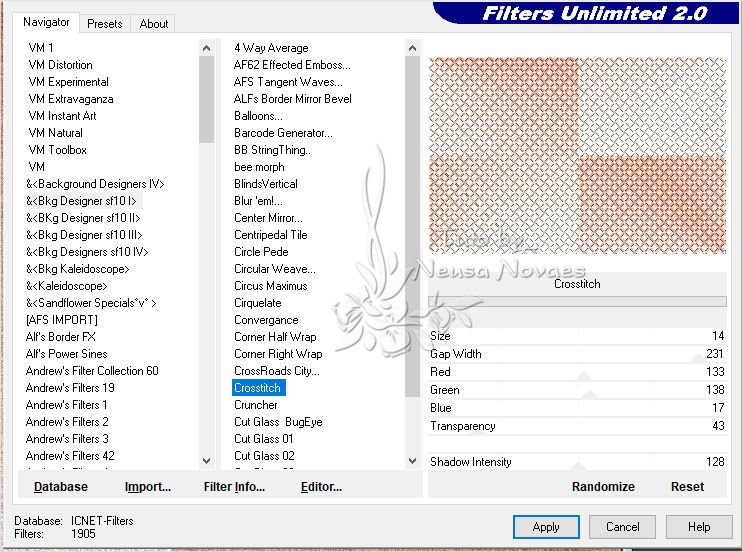Select the Cruncher filter

click(x=256, y=405)
